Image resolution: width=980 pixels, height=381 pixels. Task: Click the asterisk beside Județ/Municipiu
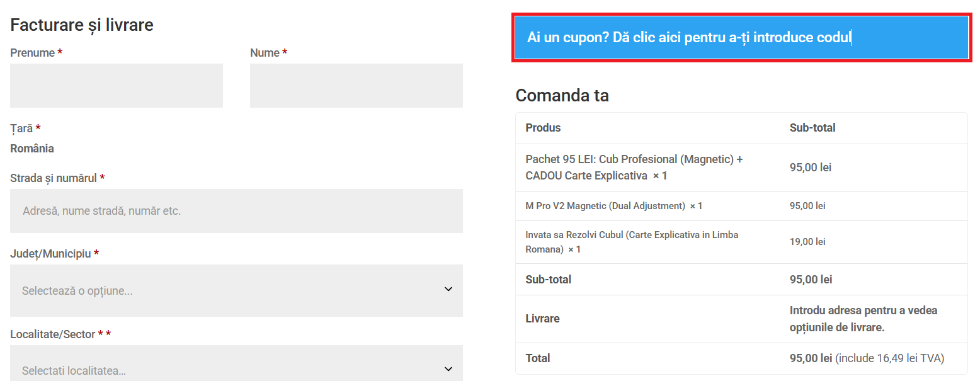96,253
